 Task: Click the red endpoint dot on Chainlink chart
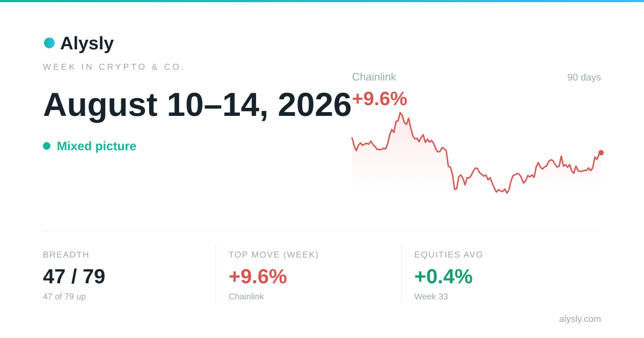click(x=601, y=153)
